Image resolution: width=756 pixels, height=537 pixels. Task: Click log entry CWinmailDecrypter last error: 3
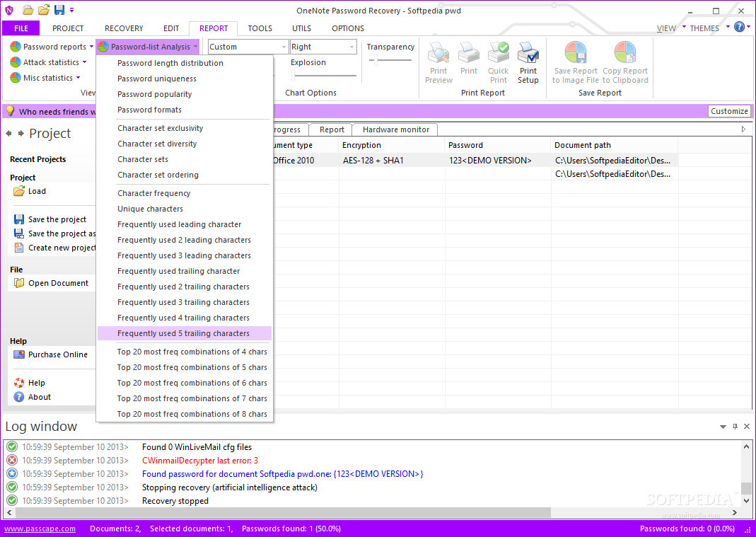tap(199, 461)
